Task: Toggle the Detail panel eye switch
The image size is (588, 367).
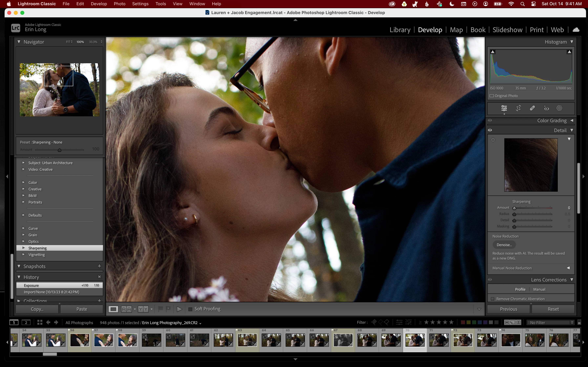Action: (490, 130)
